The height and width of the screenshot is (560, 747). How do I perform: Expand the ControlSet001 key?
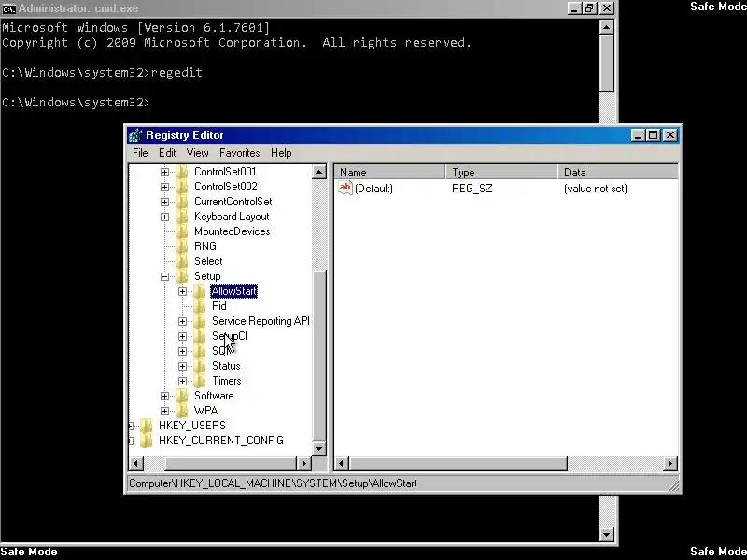pos(164,172)
